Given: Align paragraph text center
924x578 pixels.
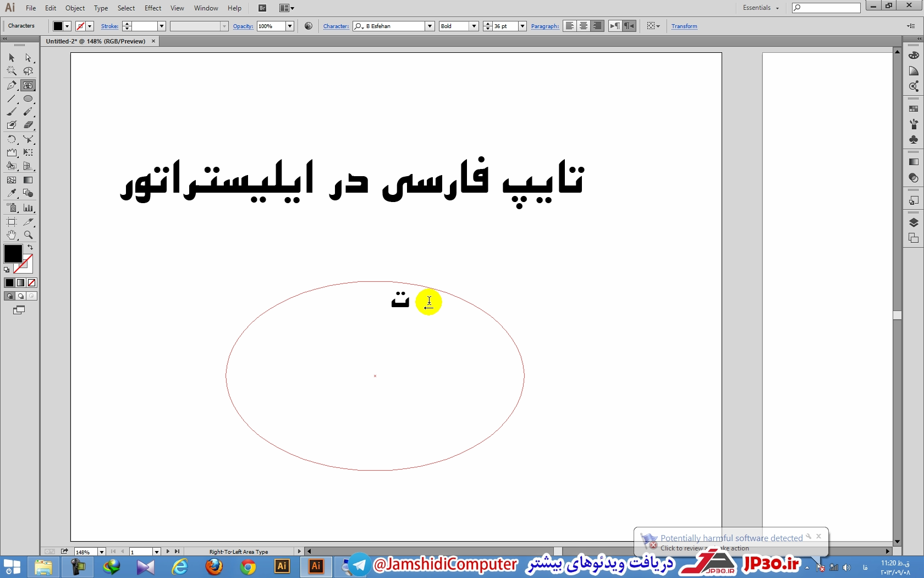Looking at the screenshot, I should (x=584, y=26).
